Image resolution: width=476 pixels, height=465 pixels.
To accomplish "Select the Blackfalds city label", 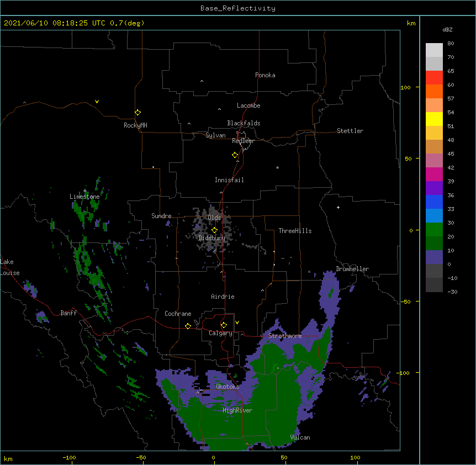I will (x=244, y=123).
